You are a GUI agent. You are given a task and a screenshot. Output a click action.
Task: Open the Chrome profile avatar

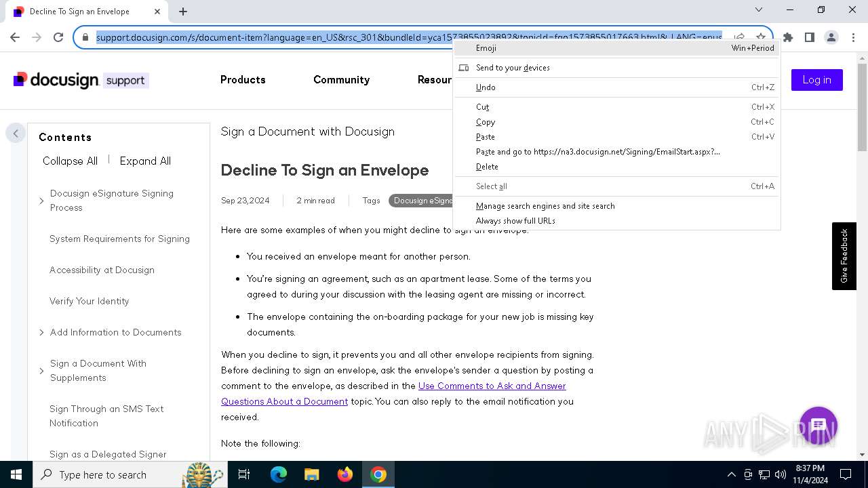coord(831,37)
